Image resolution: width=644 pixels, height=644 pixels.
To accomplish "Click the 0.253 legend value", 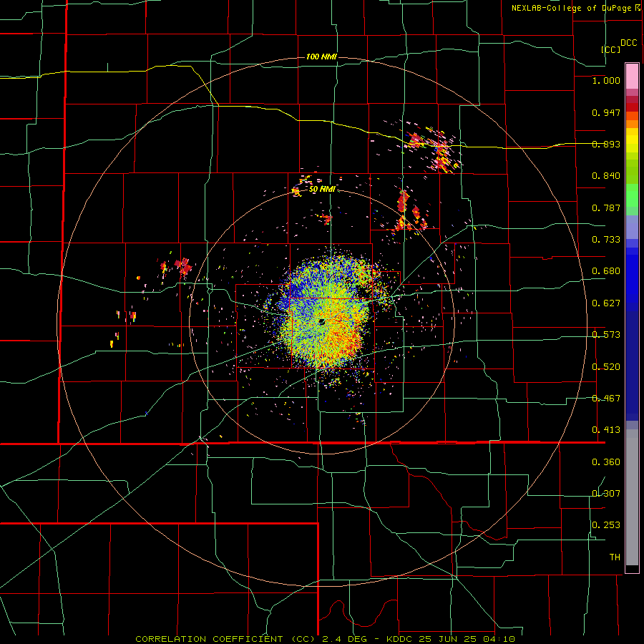I will [606, 525].
